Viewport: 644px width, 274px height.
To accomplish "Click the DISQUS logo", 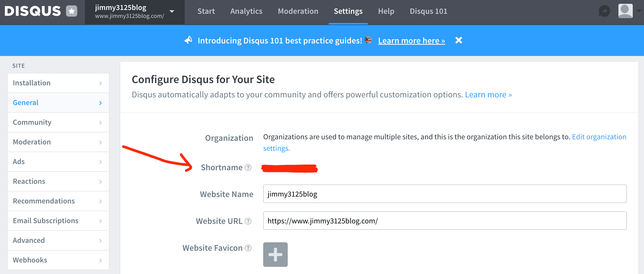I will (33, 11).
